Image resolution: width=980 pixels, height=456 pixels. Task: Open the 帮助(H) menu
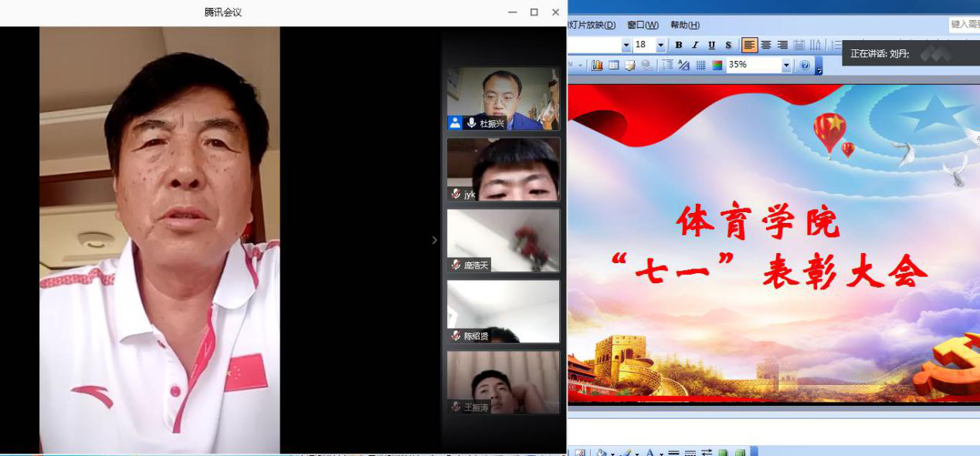pyautogui.click(x=685, y=25)
